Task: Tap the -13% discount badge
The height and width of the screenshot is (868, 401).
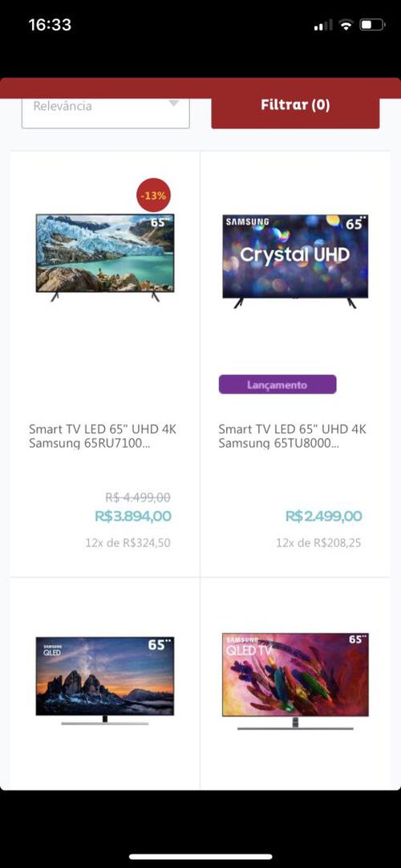Action: (153, 196)
